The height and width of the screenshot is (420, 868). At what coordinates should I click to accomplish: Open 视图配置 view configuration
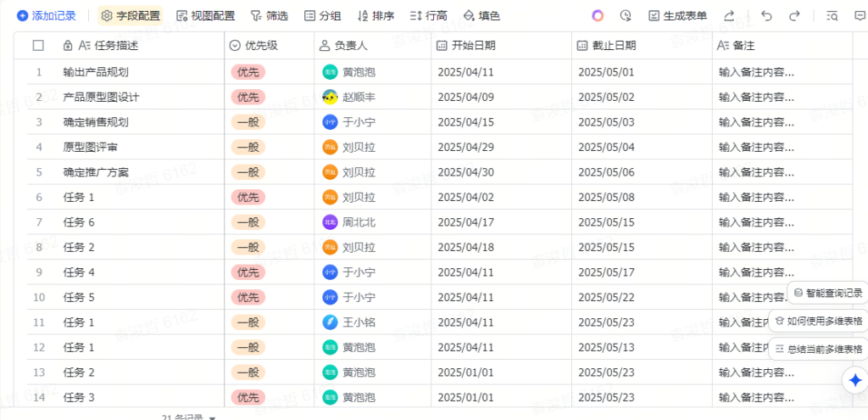coord(205,15)
